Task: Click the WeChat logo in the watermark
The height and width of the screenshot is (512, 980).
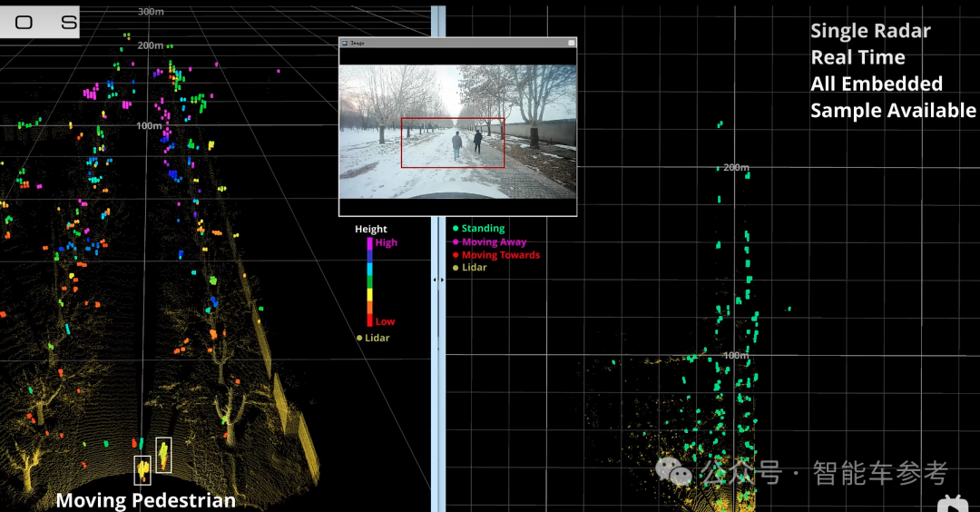Action: (675, 471)
